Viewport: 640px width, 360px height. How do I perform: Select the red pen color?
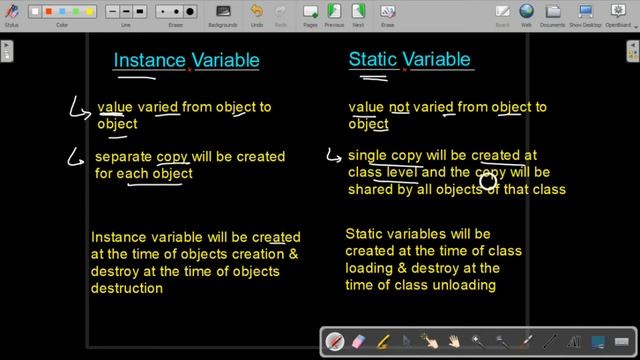pos(49,11)
